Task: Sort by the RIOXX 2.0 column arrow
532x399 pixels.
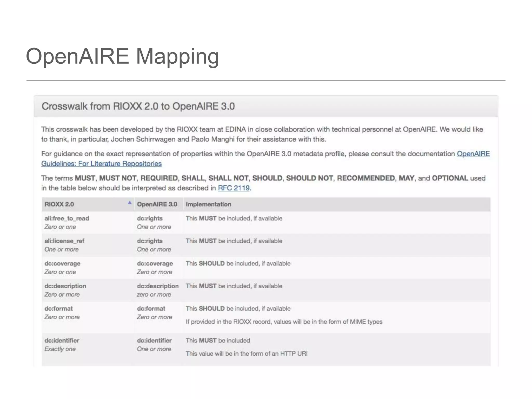Action: click(x=130, y=203)
